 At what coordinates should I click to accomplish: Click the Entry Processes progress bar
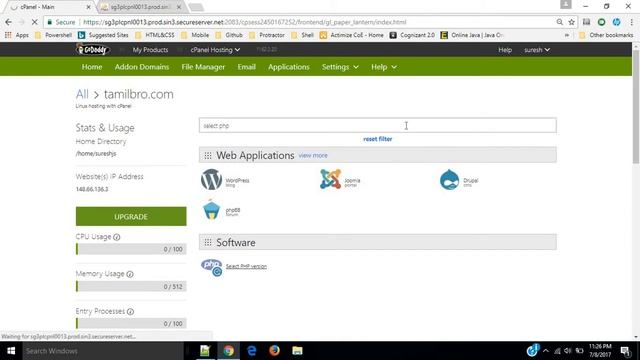pos(131,324)
